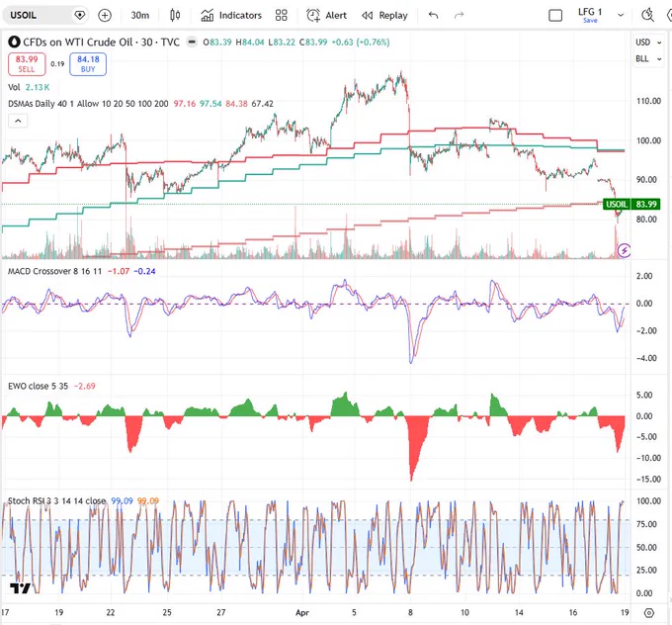672x625 pixels.
Task: Change the 30m time interval
Action: (x=140, y=16)
